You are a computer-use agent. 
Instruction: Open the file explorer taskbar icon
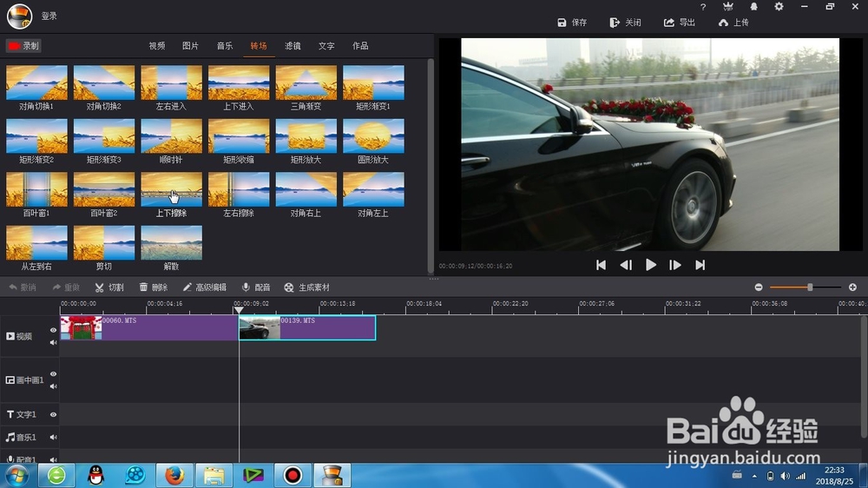[214, 475]
